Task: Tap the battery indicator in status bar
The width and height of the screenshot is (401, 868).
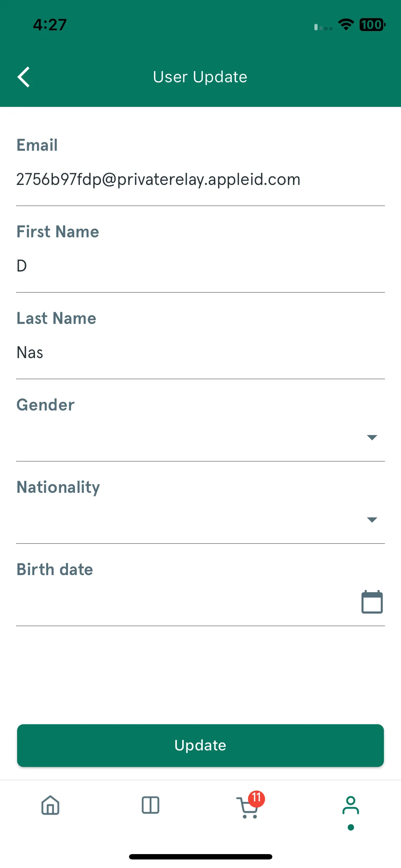Action: pos(372,25)
